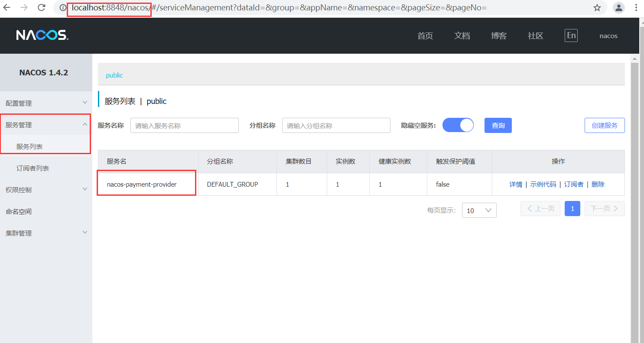Click the false value under 触发保护阈值

(442, 184)
